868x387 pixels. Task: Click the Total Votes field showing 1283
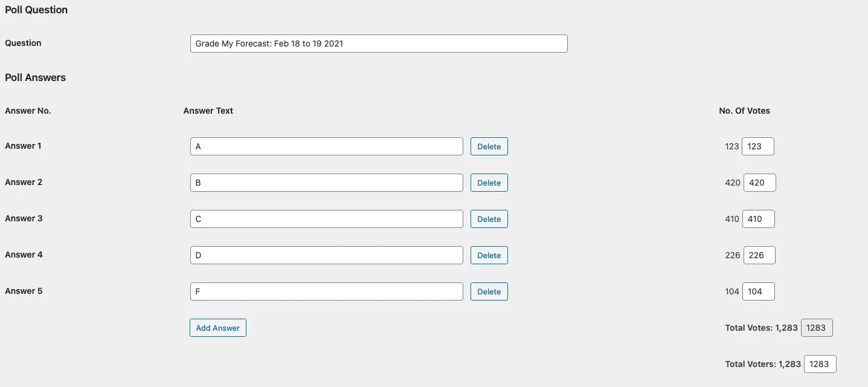click(x=817, y=328)
